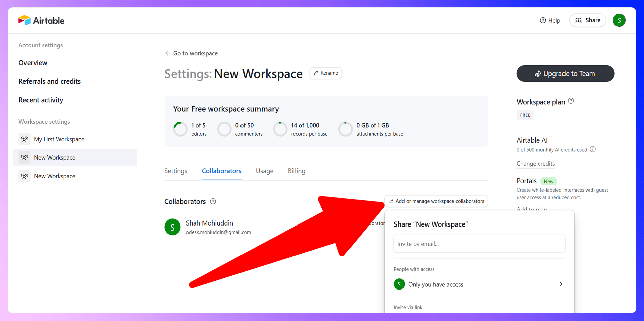Click the icon beside My First Workspace
644x321 pixels.
coord(24,139)
